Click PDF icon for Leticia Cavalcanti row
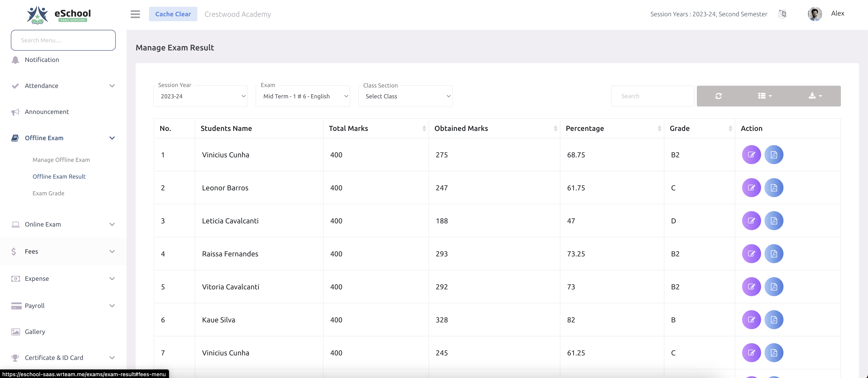 point(774,221)
